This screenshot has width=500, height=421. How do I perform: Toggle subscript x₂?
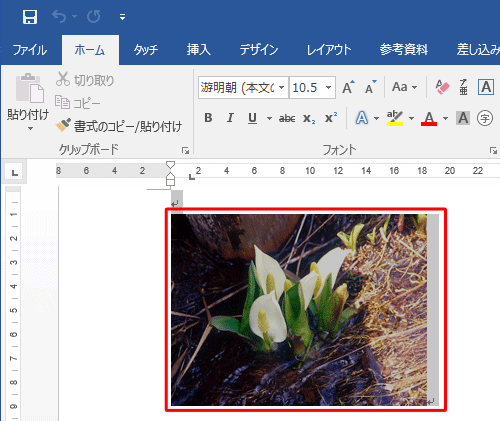[309, 119]
